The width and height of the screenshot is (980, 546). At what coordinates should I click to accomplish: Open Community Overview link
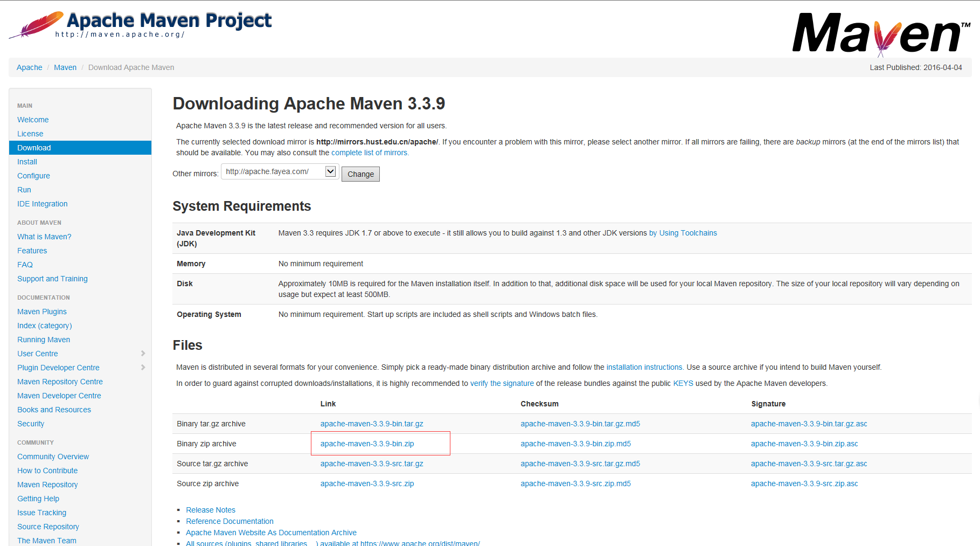(53, 457)
